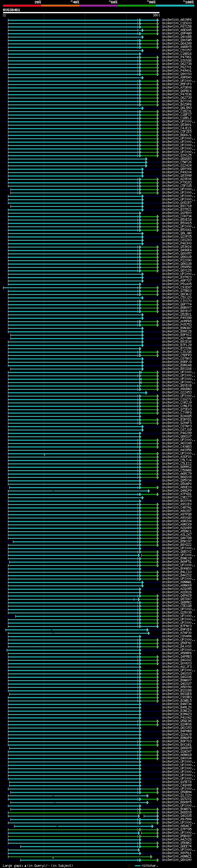Select the UniRef100_A8E6A5 entry
Viewport: 197px width, 868px height.
177,30
